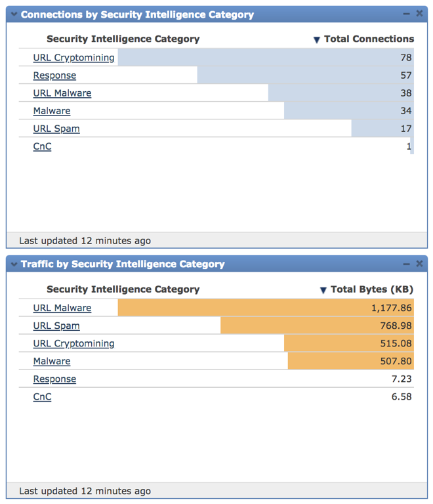Screen dimensions: 433x504
Task: Minimize the Connections by Security Intelligence widget
Action: point(406,14)
